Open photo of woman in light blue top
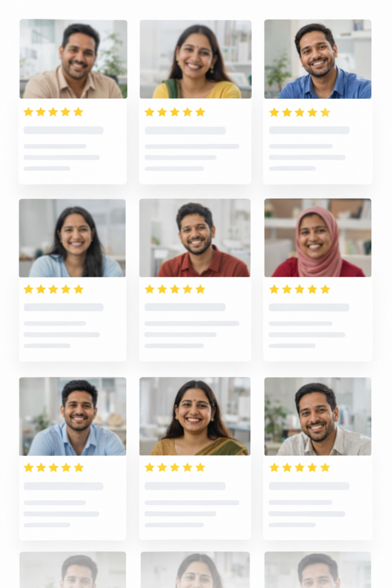 point(72,238)
